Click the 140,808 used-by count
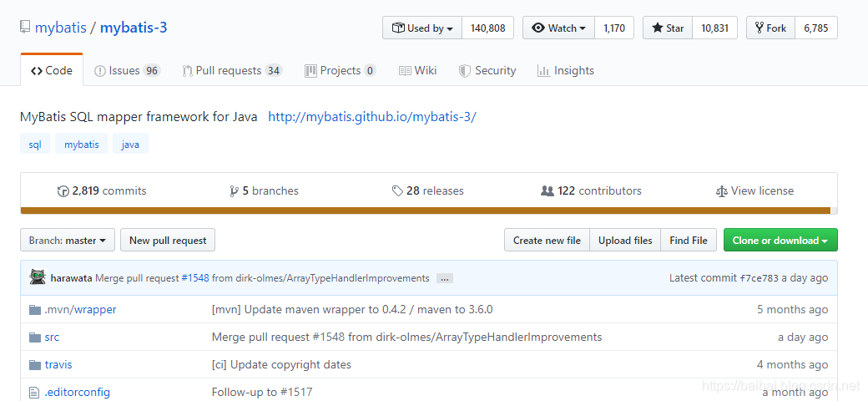 (487, 28)
